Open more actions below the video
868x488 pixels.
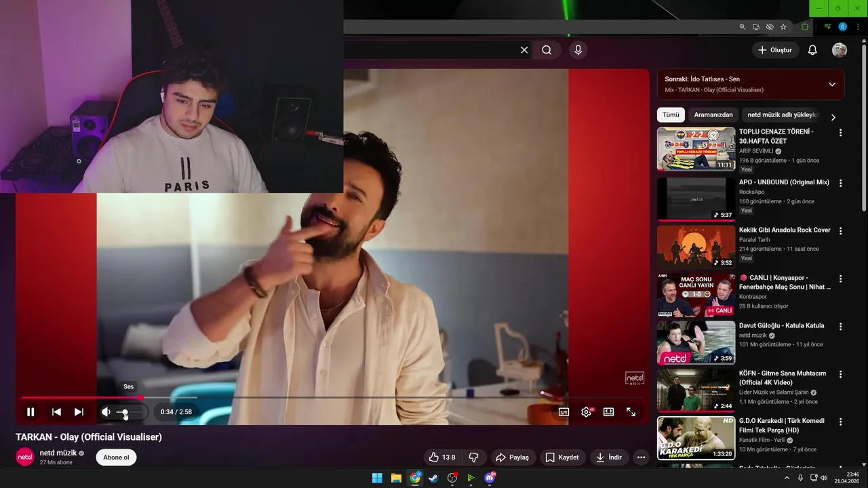(x=642, y=457)
